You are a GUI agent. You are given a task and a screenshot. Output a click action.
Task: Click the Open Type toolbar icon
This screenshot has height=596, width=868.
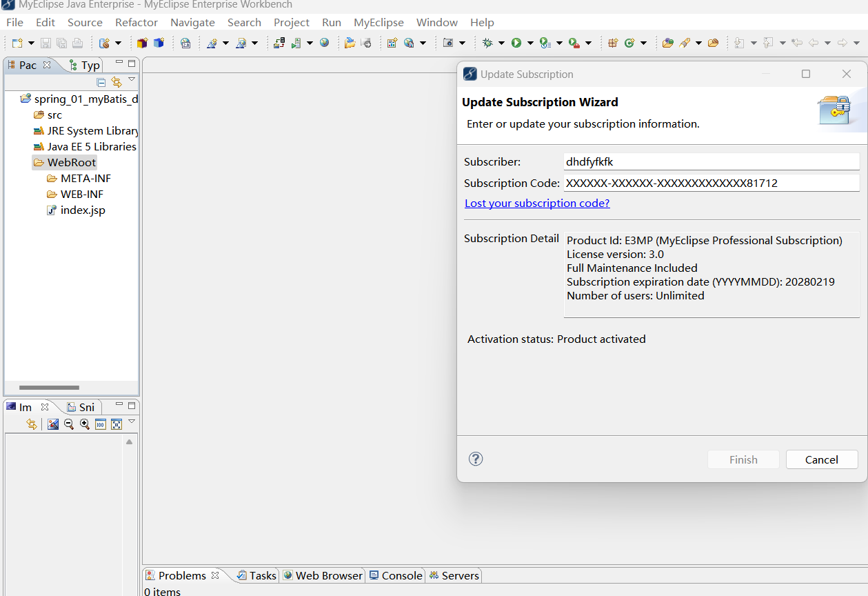pyautogui.click(x=667, y=43)
